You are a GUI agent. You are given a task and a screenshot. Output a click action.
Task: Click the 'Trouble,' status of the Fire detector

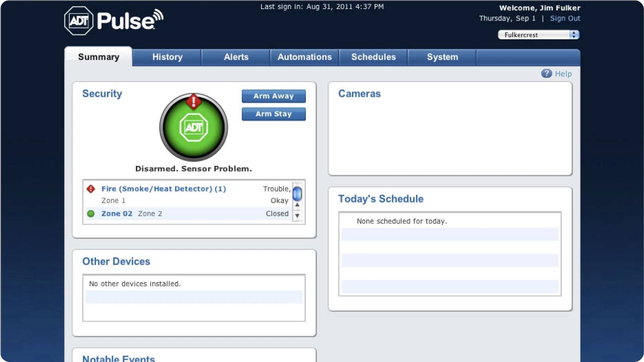pos(277,189)
